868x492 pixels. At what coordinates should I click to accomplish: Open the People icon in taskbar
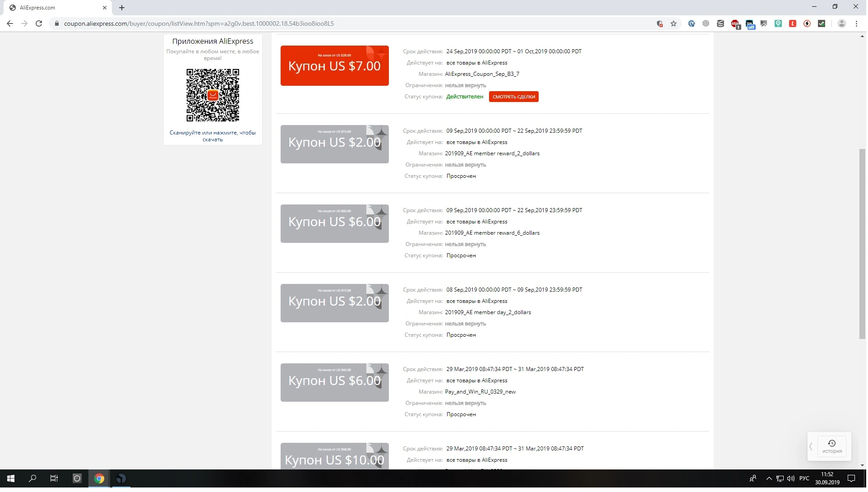click(753, 478)
